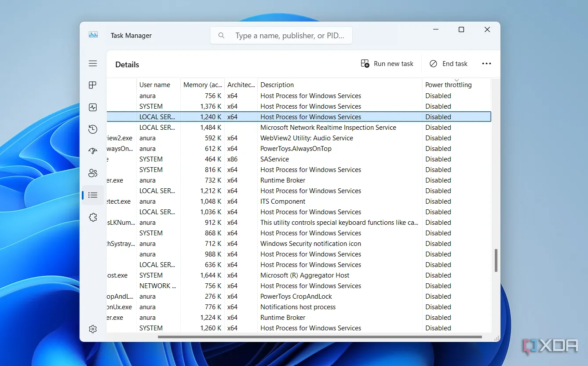Click the Run new task button

tap(387, 63)
